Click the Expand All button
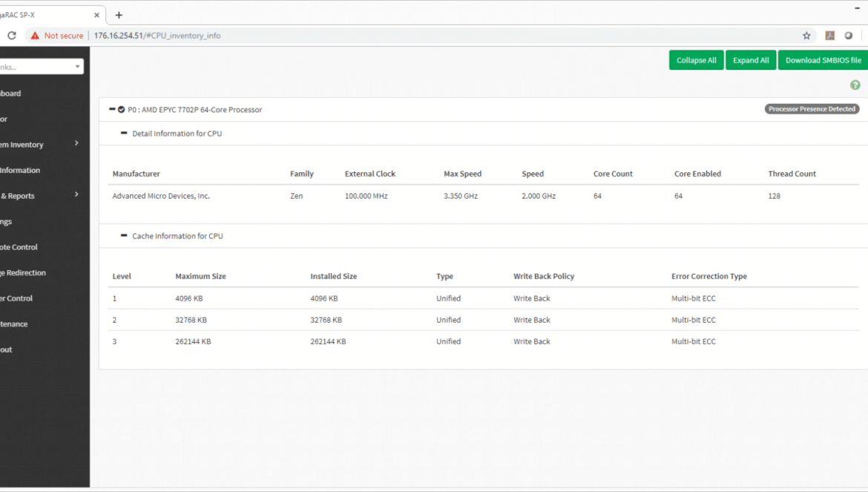This screenshot has width=868, height=492. [x=751, y=60]
